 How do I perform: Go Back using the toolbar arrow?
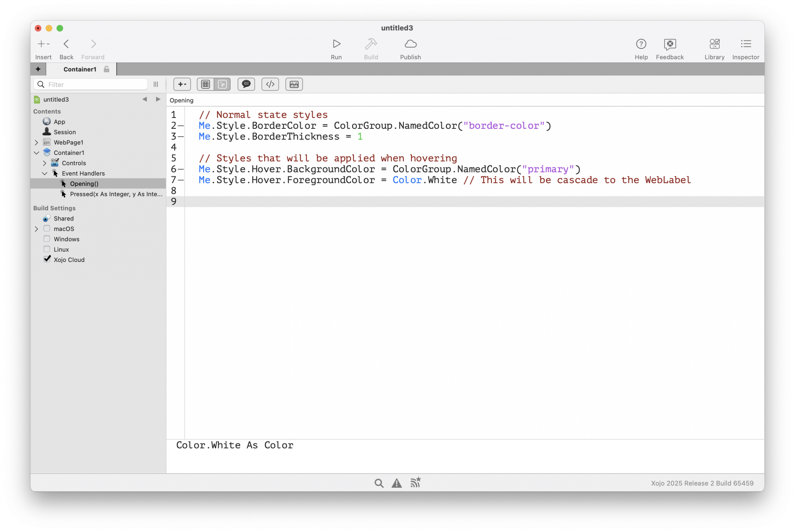coord(66,44)
